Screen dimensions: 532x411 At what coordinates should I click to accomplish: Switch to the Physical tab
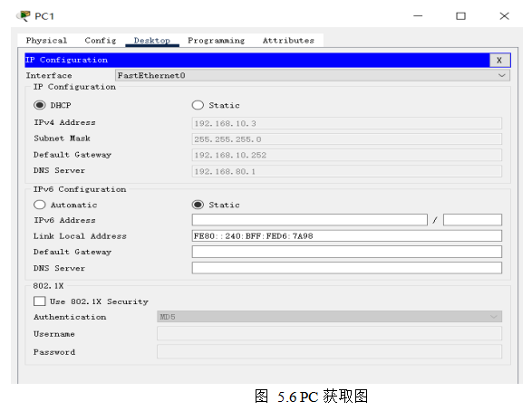point(46,41)
